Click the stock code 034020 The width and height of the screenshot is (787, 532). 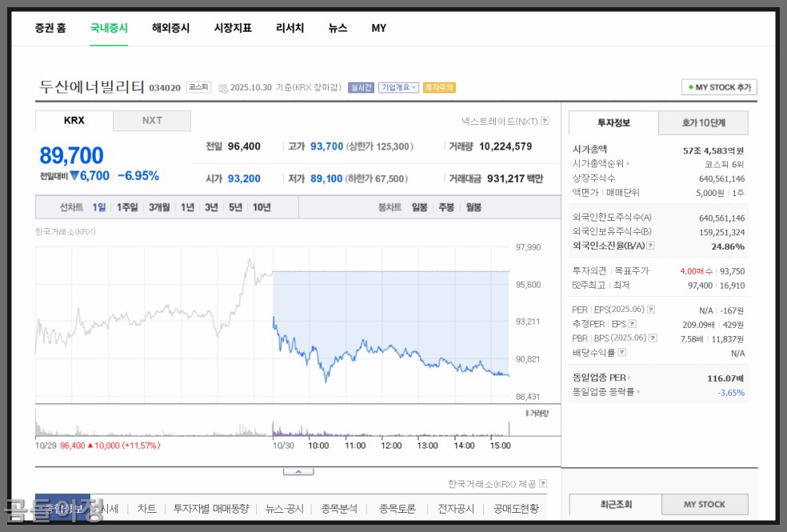click(x=165, y=88)
